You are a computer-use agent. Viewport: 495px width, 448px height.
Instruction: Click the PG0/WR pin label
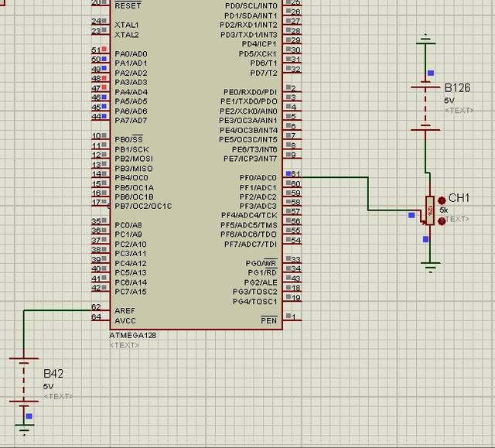point(261,263)
